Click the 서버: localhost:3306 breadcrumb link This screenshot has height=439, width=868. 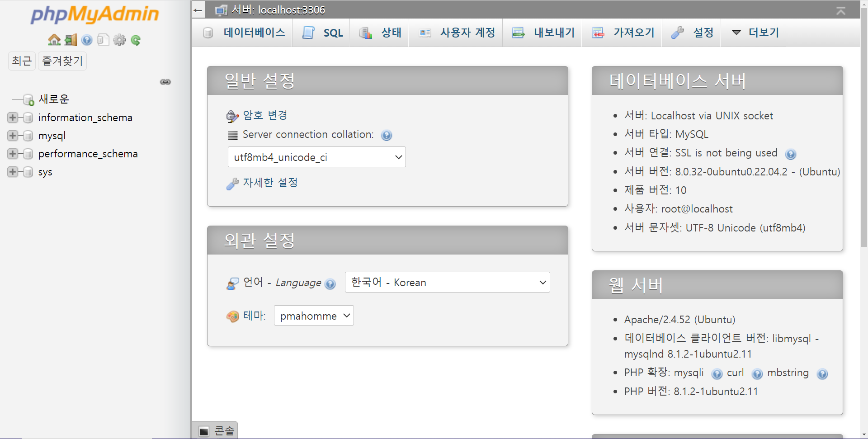click(x=278, y=10)
